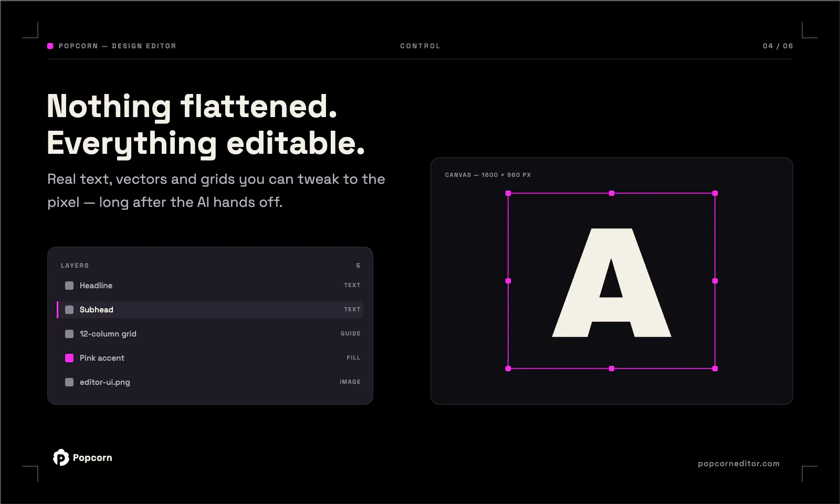Select the 12-column grid layer
The width and height of the screenshot is (840, 504).
(x=210, y=334)
